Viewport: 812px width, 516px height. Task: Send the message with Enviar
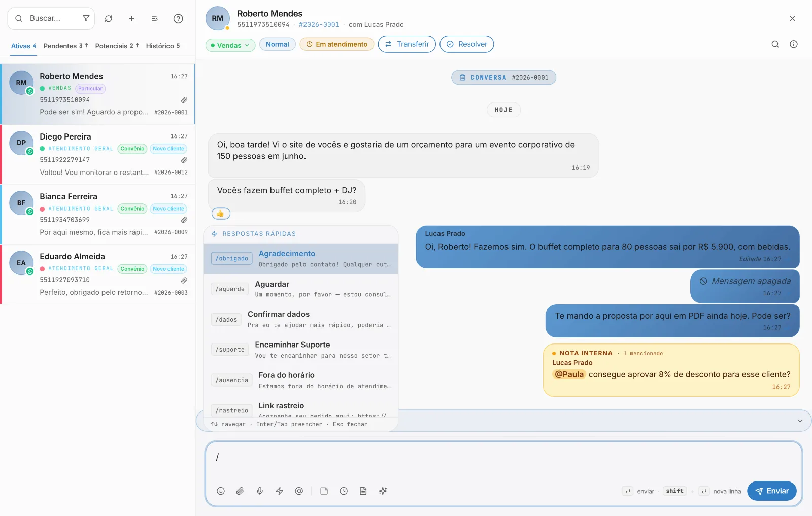click(x=772, y=491)
